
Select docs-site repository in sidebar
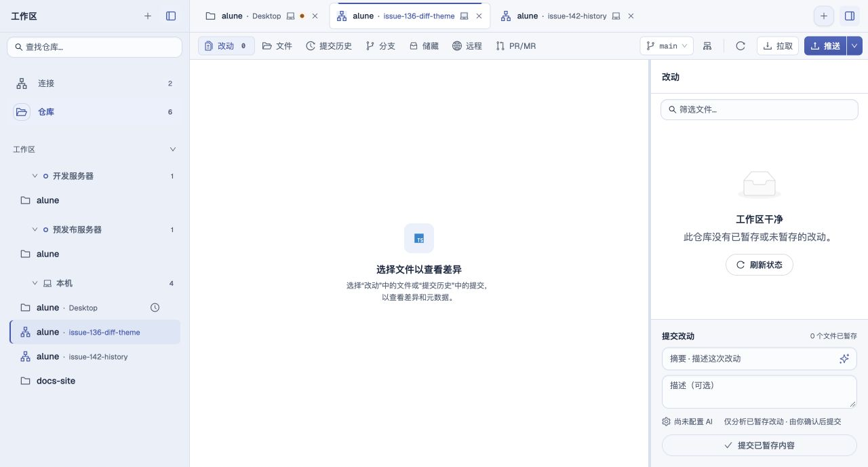pos(94,381)
